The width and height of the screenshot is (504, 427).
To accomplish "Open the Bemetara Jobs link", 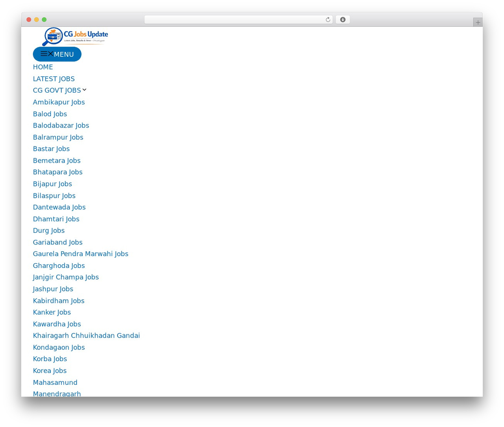I will 57,160.
